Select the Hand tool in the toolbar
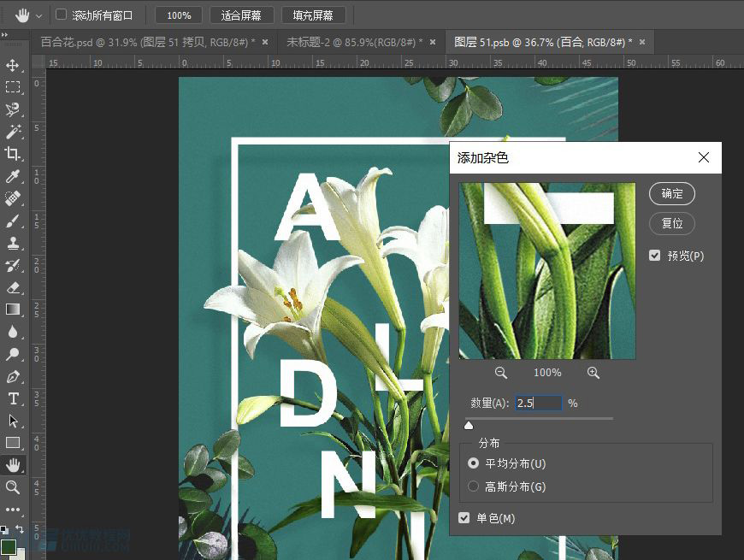 coord(12,465)
